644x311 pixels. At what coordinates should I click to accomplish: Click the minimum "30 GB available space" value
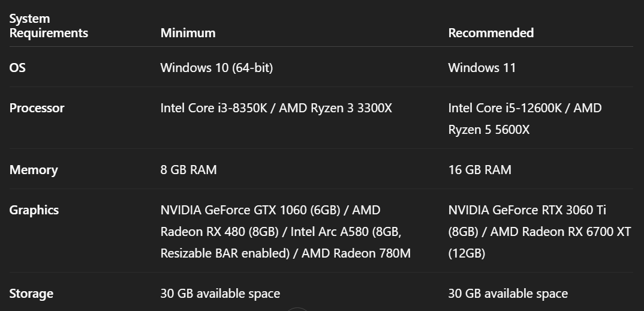[x=220, y=294]
